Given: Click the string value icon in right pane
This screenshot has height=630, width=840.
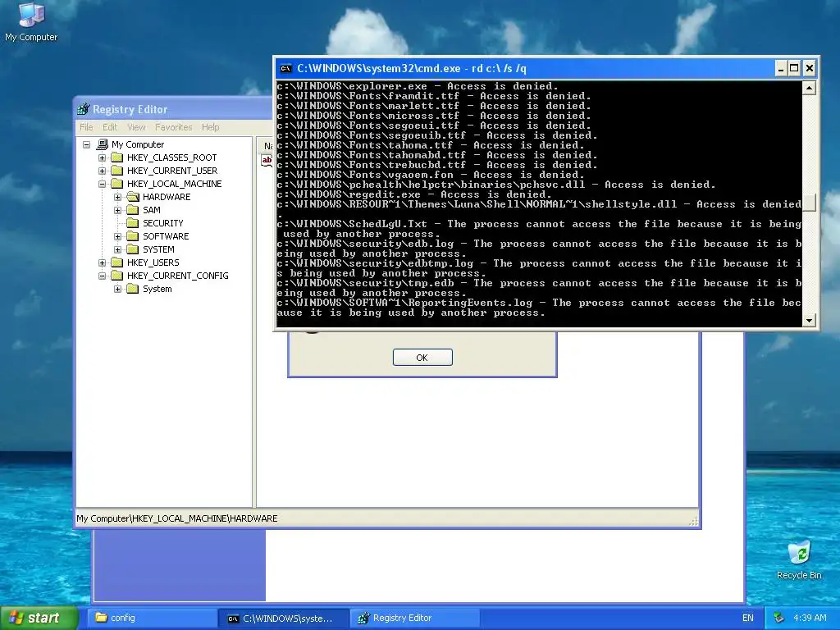Looking at the screenshot, I should click(267, 160).
